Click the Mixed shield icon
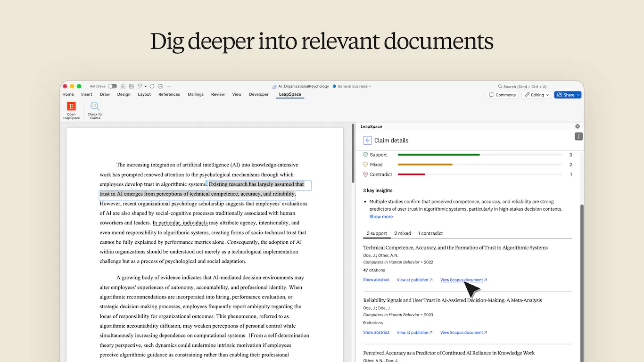The height and width of the screenshot is (362, 644). click(365, 165)
